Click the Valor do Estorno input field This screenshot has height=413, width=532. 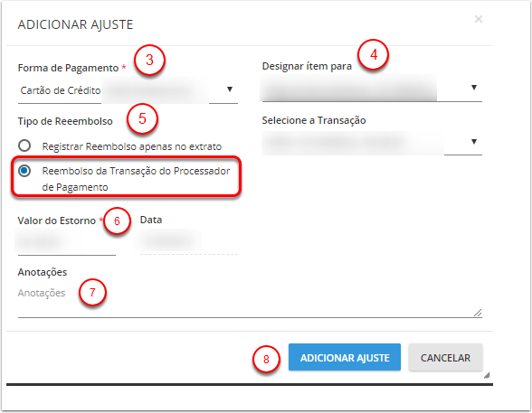67,242
